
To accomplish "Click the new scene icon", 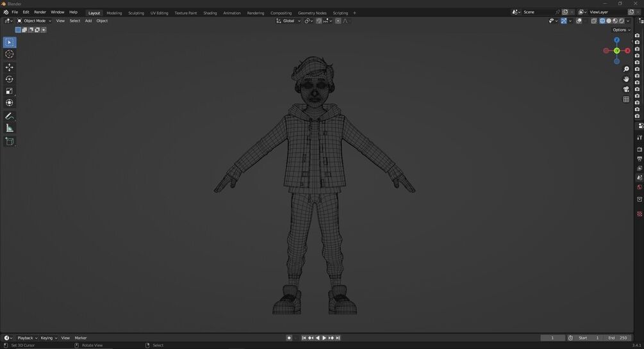I will [565, 12].
